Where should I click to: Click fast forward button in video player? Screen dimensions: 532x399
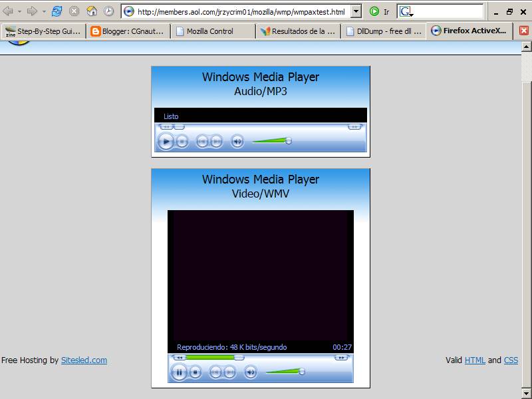pyautogui.click(x=341, y=357)
